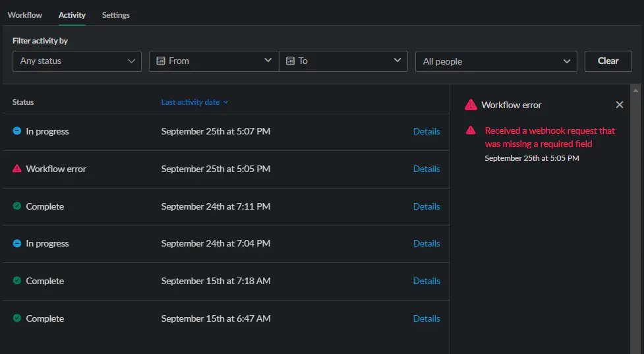
Task: Open Details for the Workflow error entry
Action: coord(426,169)
